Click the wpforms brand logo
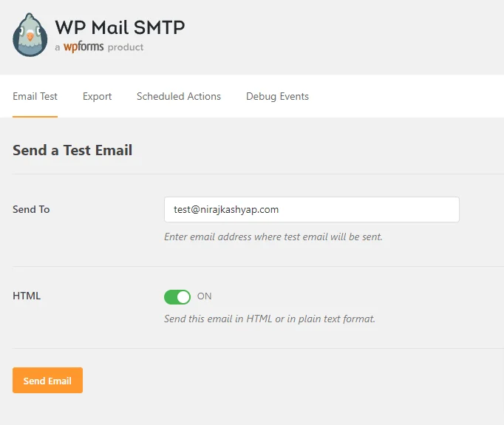The width and height of the screenshot is (504, 425). tap(84, 47)
